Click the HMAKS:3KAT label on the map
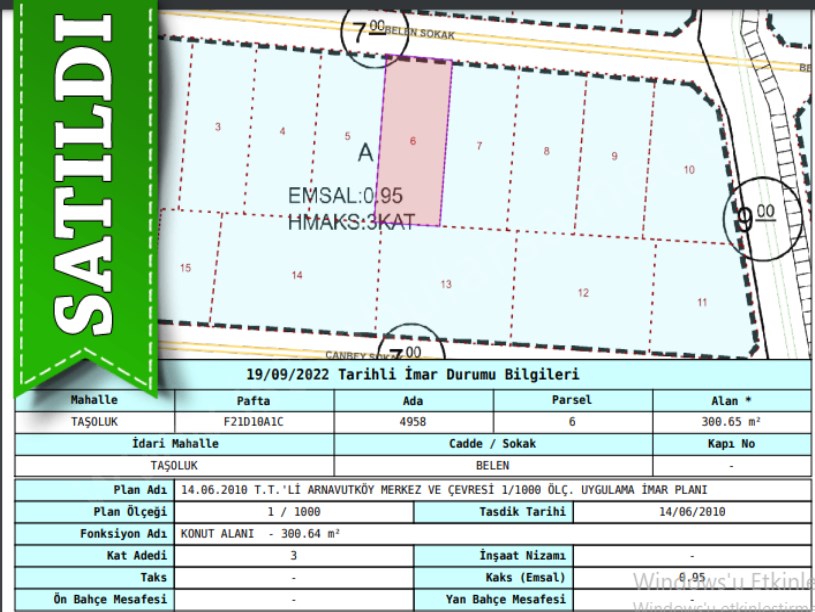The width and height of the screenshot is (815, 612). tap(350, 222)
